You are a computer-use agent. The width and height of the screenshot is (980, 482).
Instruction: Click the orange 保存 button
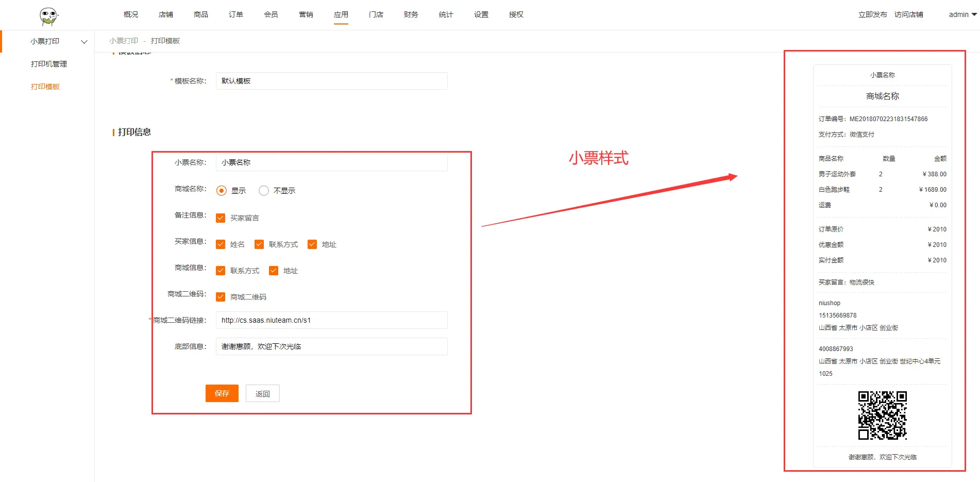point(222,393)
